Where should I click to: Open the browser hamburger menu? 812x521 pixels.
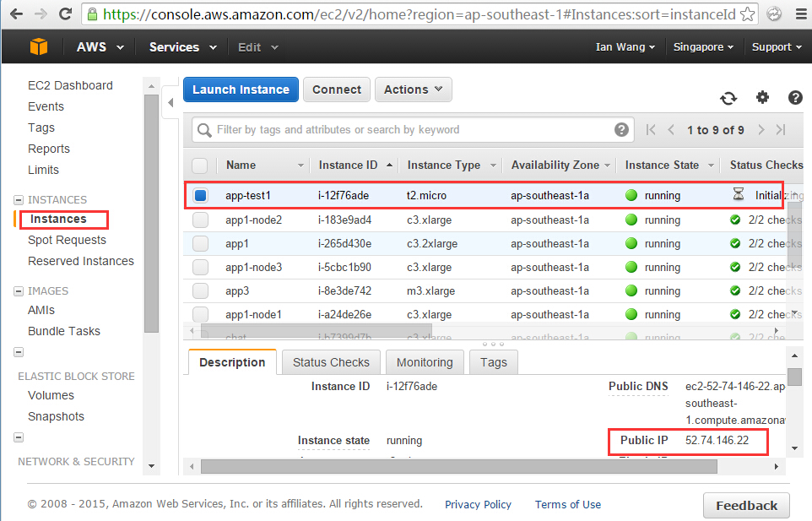coord(801,14)
